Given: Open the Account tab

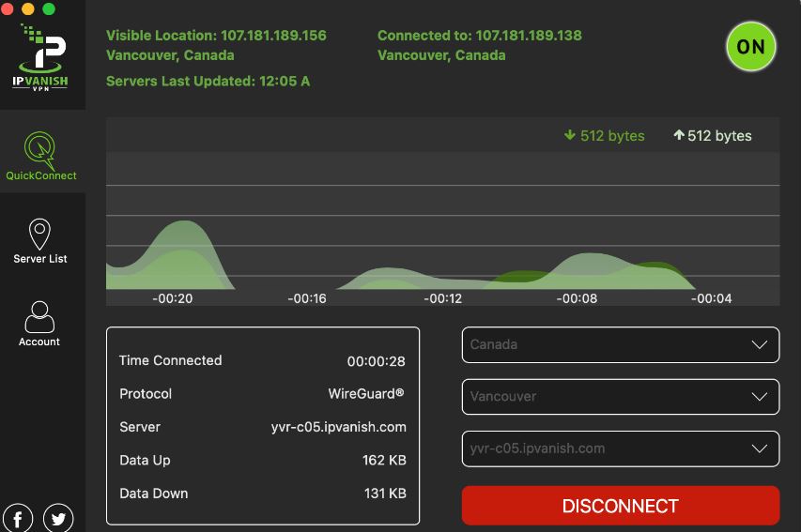Looking at the screenshot, I should [39, 325].
